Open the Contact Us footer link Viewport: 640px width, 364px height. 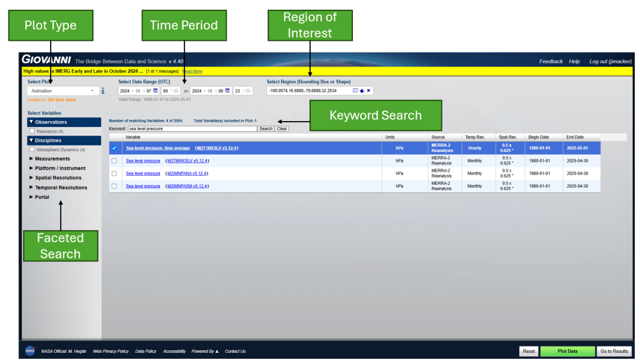pos(235,351)
